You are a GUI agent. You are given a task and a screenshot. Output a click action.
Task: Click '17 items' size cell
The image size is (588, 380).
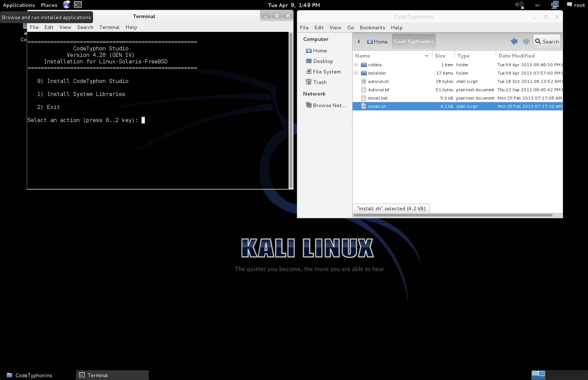445,73
